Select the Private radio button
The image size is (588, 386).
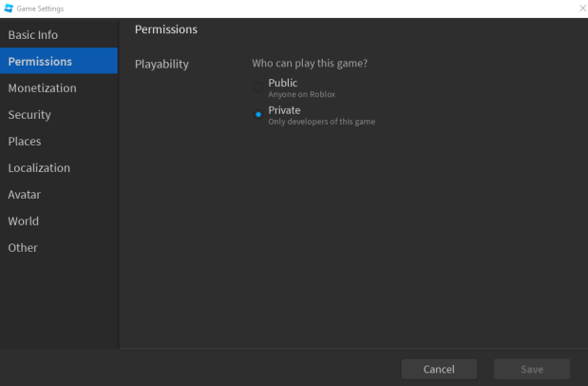pos(258,114)
